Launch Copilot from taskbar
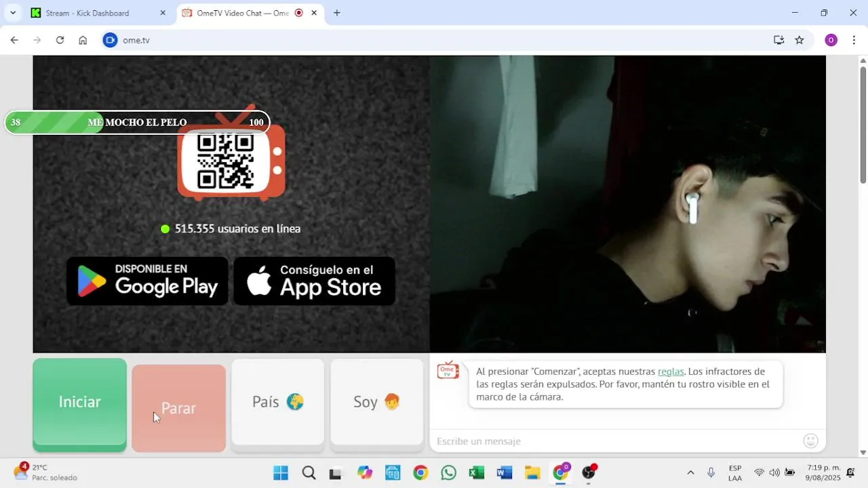Image resolution: width=868 pixels, height=488 pixels. click(x=365, y=473)
